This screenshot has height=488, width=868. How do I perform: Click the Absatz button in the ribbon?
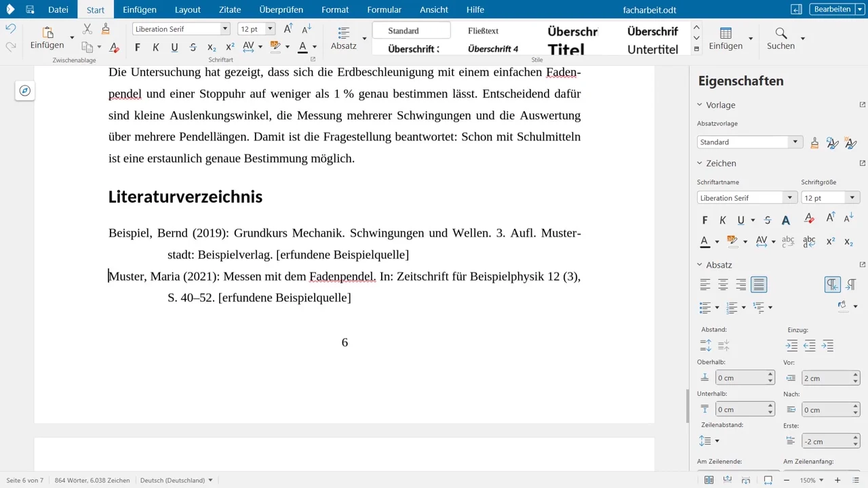(x=344, y=39)
